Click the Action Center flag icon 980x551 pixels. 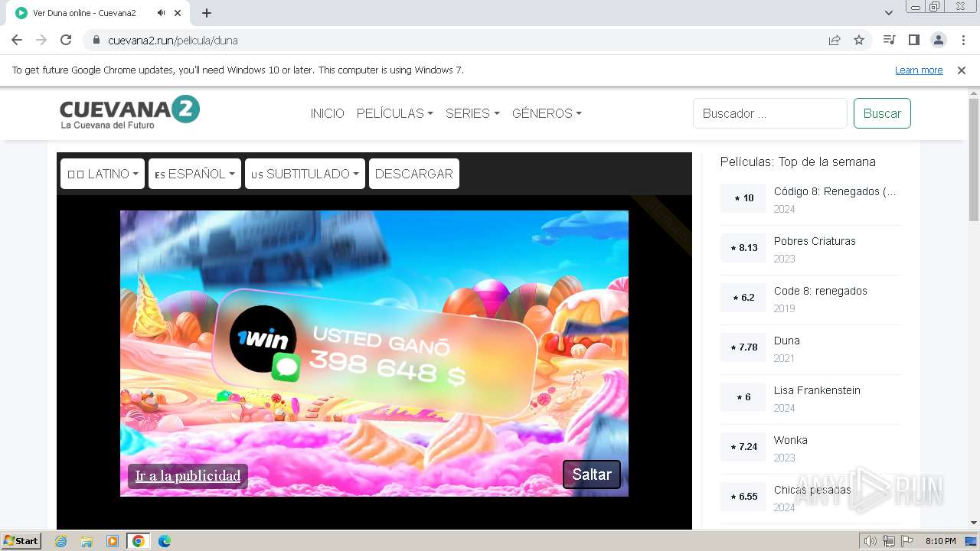(906, 541)
